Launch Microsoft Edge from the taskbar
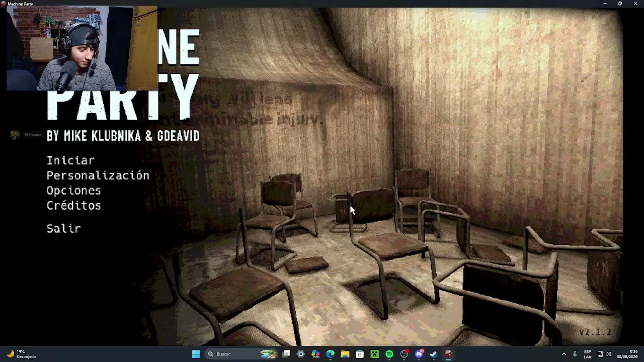 point(330,354)
